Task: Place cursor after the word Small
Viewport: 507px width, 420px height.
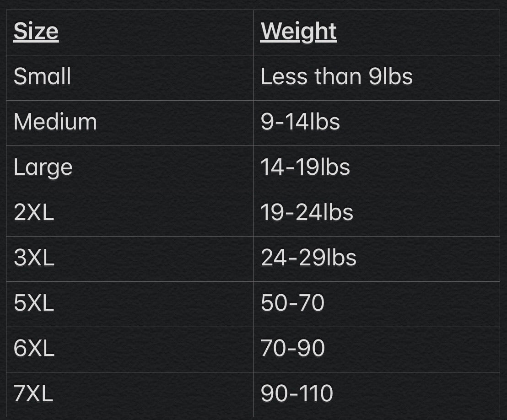Action: coord(71,76)
